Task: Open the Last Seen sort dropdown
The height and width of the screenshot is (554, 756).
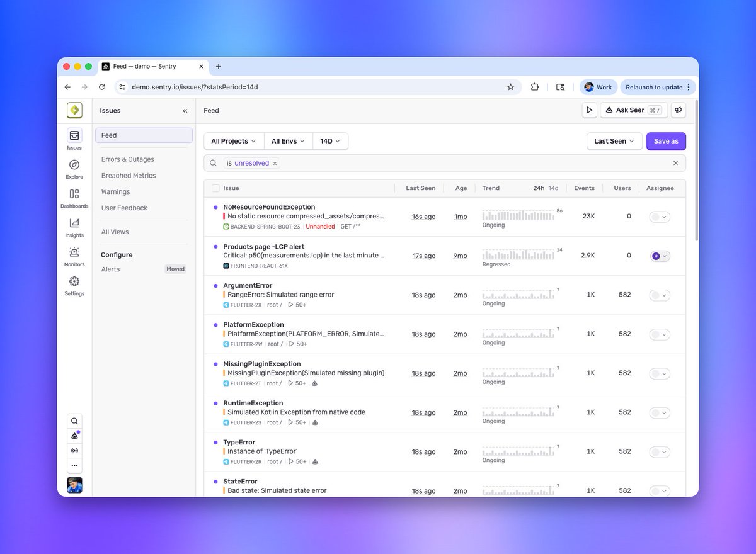Action: pyautogui.click(x=614, y=141)
